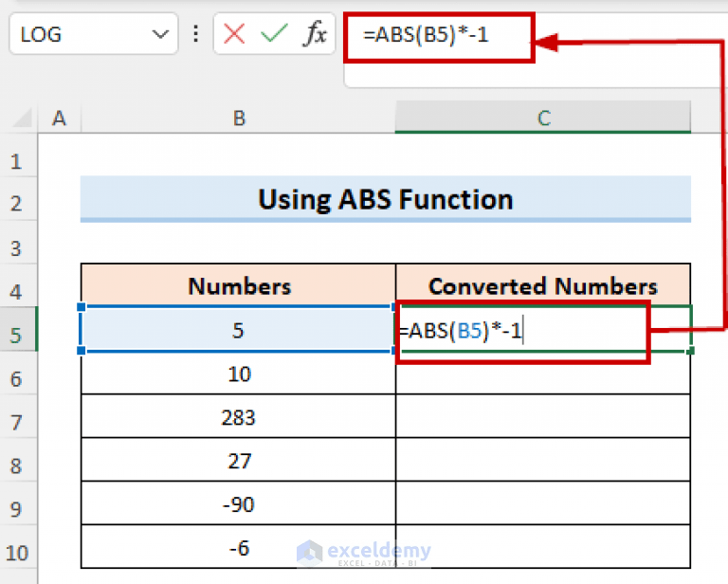
Task: Click empty cell C10 next to -6
Action: tap(543, 548)
